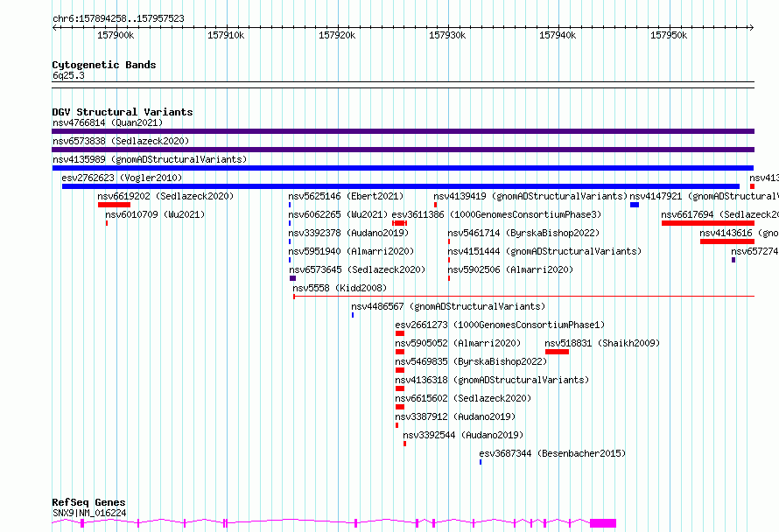
Task: Click the Cytogenetic Bands track title
Action: [104, 65]
